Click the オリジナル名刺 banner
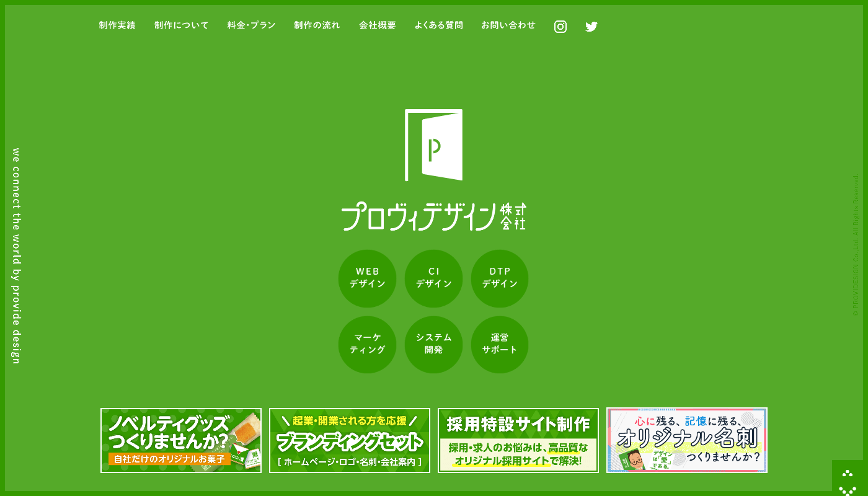Screen dimensions: 868x496 click(x=687, y=440)
